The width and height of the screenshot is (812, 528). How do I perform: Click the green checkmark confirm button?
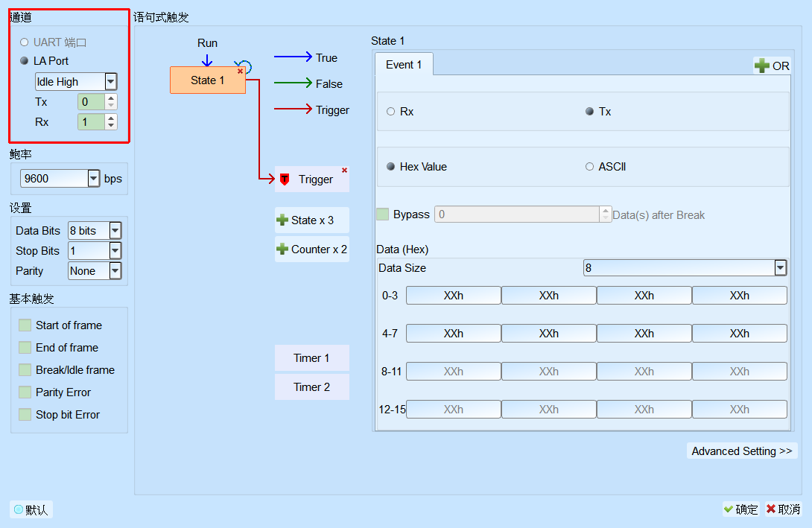[x=740, y=509]
